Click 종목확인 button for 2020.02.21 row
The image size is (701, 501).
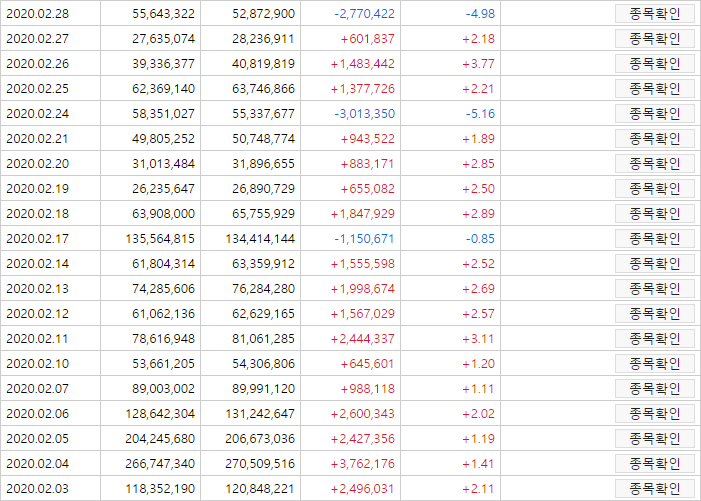coord(655,139)
